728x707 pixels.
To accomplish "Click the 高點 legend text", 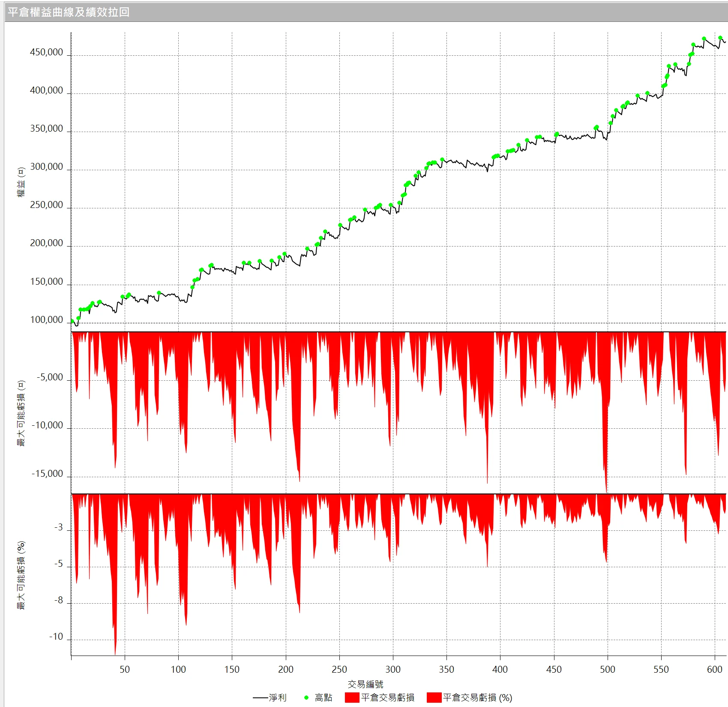I will 324,698.
